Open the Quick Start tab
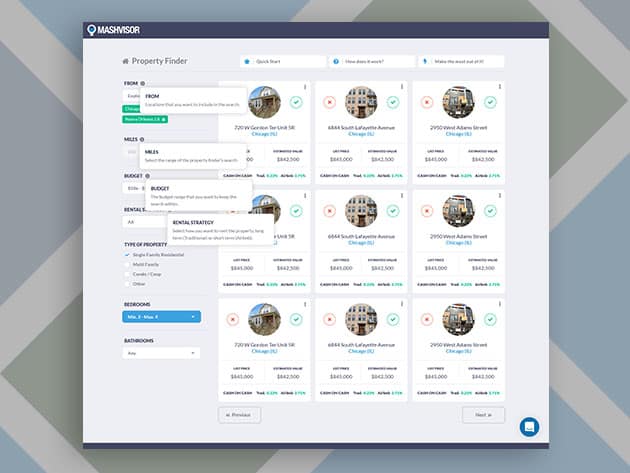The width and height of the screenshot is (630, 473). [x=282, y=61]
